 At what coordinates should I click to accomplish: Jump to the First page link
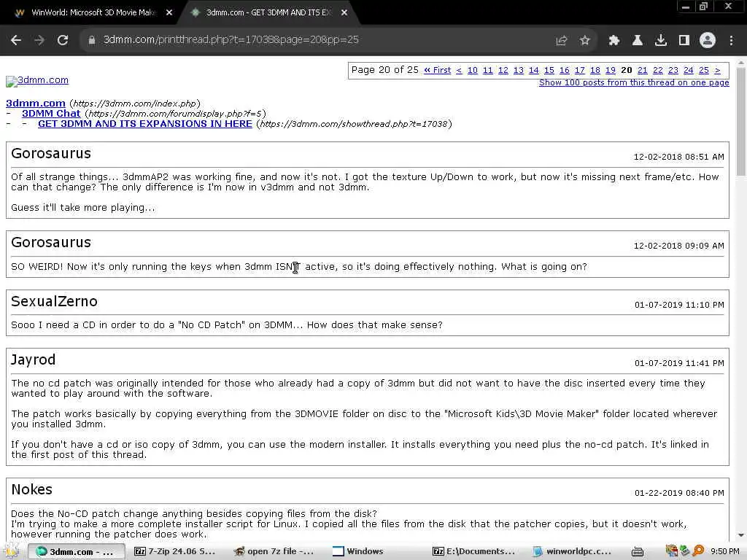tap(438, 70)
